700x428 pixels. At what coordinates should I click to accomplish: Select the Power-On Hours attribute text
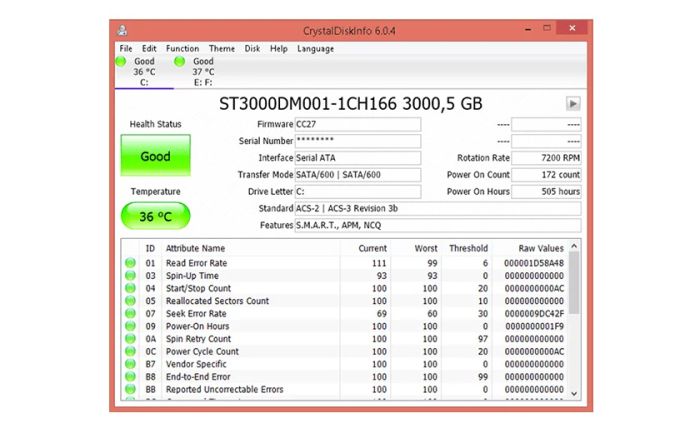click(197, 326)
